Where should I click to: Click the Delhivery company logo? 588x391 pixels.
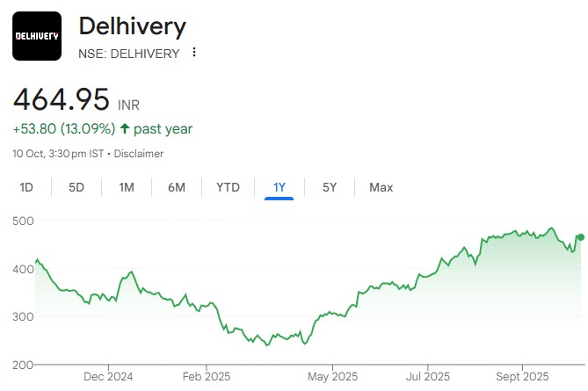point(37,36)
